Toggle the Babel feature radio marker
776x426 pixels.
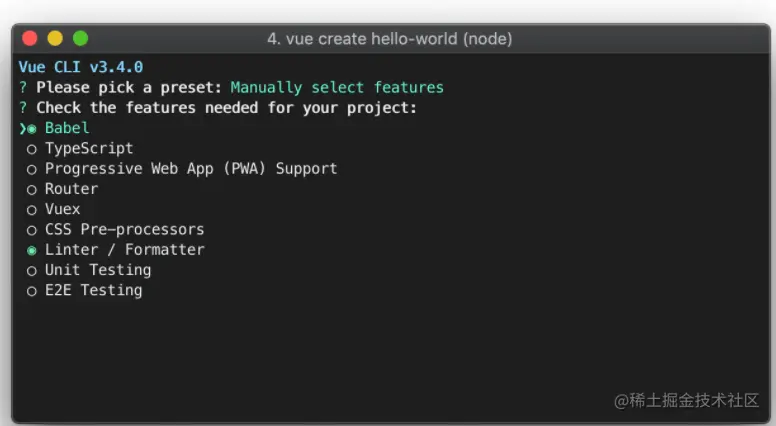32,129
